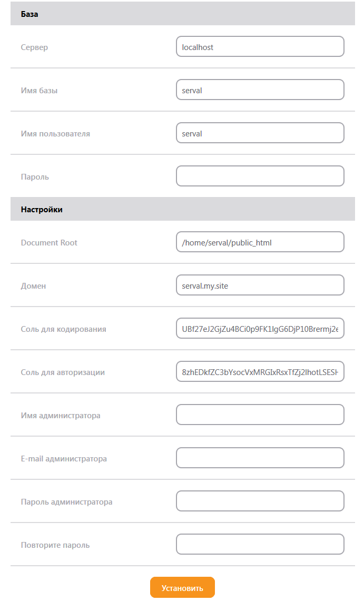The width and height of the screenshot is (364, 601).
Task: Click the Сервер label text
Action: (x=34, y=47)
